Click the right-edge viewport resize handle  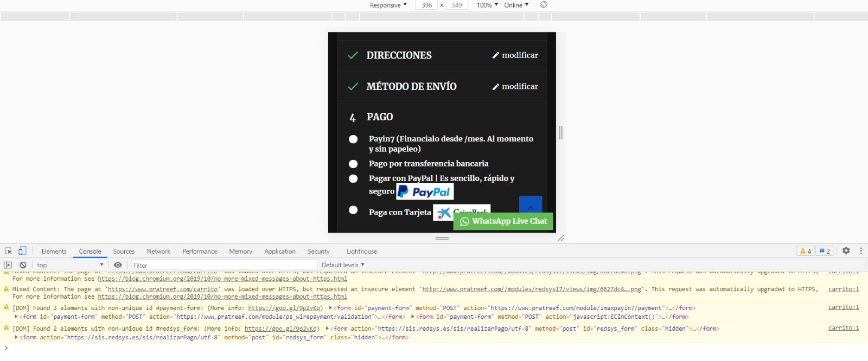(x=561, y=133)
